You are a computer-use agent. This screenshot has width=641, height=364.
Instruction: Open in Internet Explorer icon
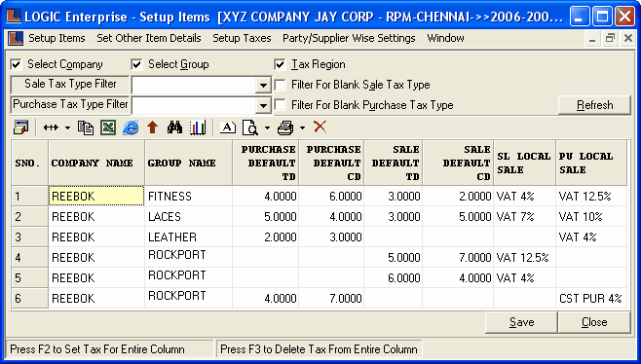click(131, 127)
